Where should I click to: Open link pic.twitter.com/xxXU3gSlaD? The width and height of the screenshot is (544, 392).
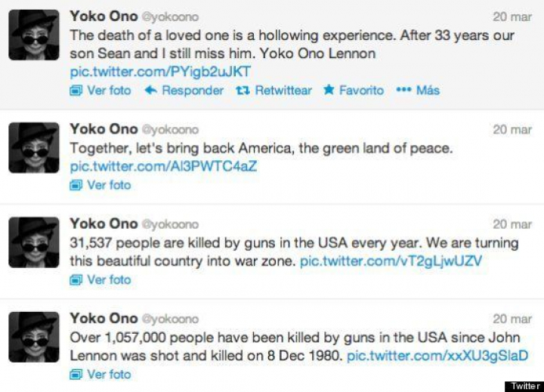click(x=437, y=356)
